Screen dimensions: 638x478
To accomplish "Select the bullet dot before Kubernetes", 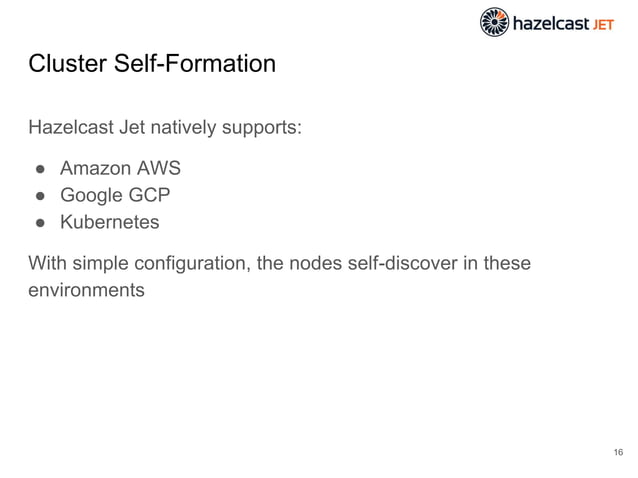I will click(40, 223).
